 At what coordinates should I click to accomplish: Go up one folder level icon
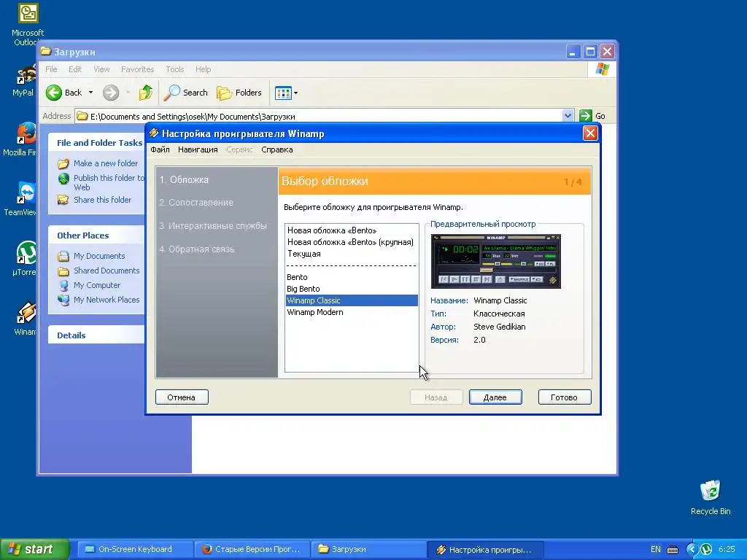pyautogui.click(x=146, y=93)
